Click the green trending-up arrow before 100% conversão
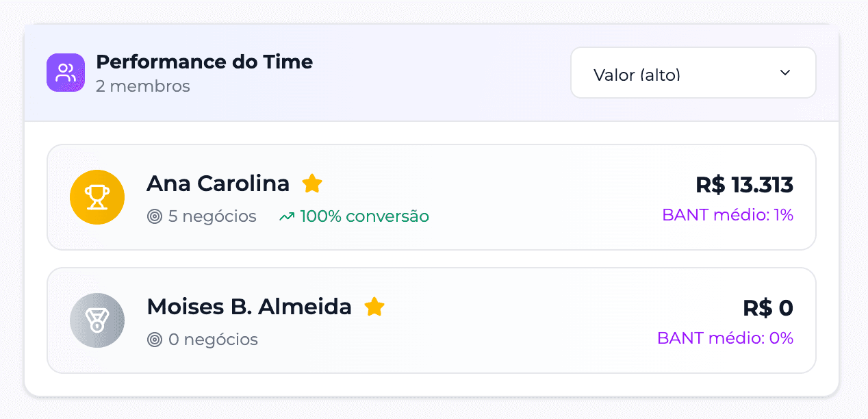 [288, 216]
